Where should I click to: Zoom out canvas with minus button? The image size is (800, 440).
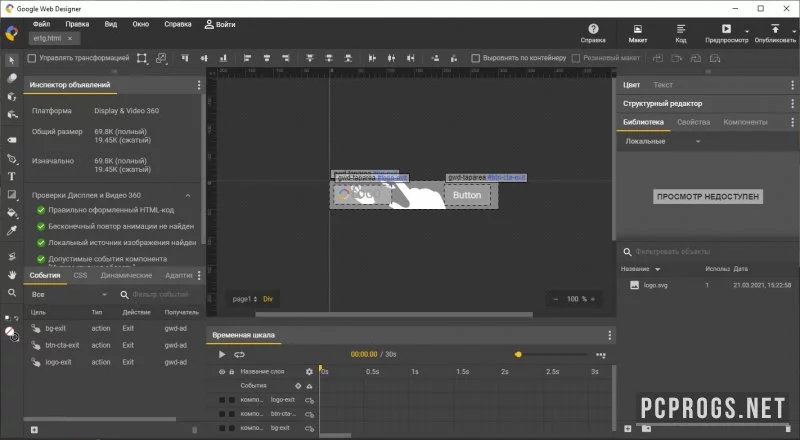pyautogui.click(x=556, y=299)
